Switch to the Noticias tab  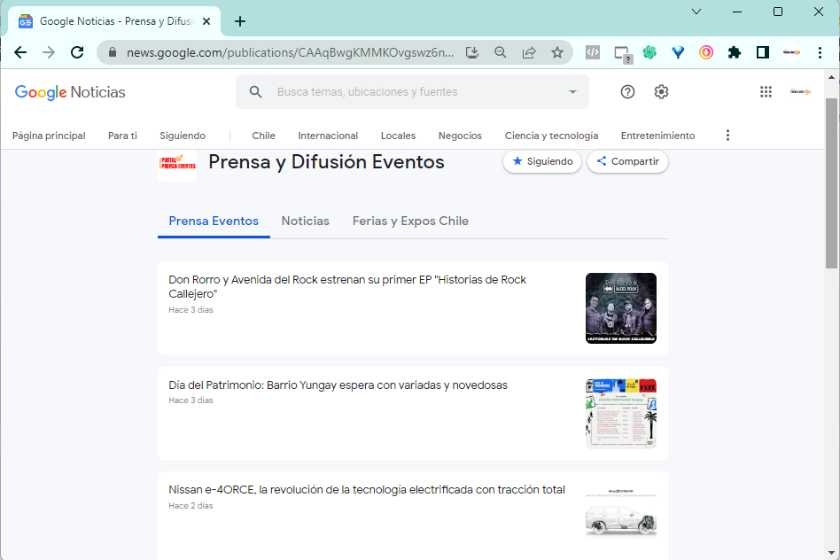click(x=305, y=221)
